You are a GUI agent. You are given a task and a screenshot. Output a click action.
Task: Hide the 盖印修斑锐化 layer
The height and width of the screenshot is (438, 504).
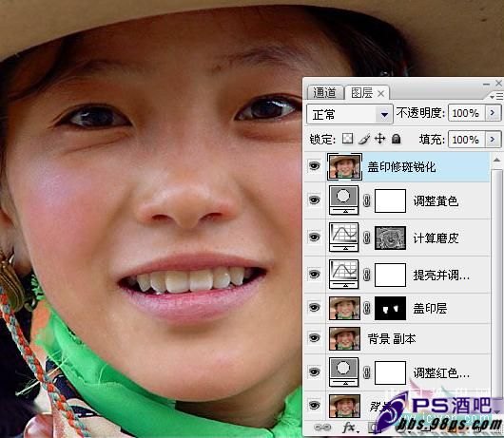click(315, 166)
